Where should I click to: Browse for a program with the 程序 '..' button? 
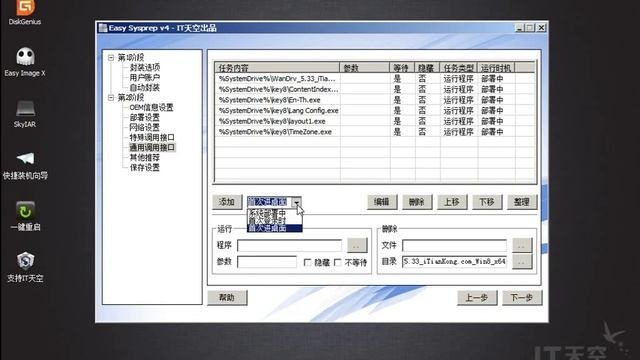click(x=357, y=245)
